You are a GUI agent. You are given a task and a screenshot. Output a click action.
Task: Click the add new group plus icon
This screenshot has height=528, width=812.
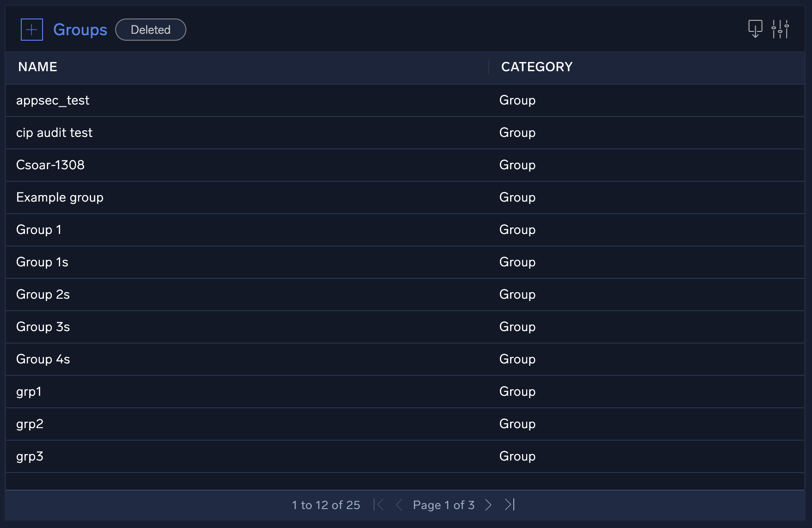[x=31, y=29]
